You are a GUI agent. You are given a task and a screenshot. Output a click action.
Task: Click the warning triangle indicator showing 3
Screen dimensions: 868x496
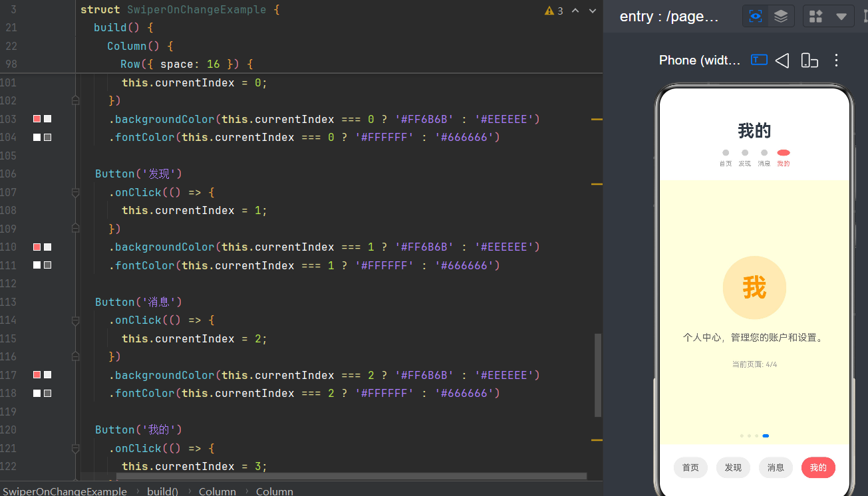coord(554,11)
